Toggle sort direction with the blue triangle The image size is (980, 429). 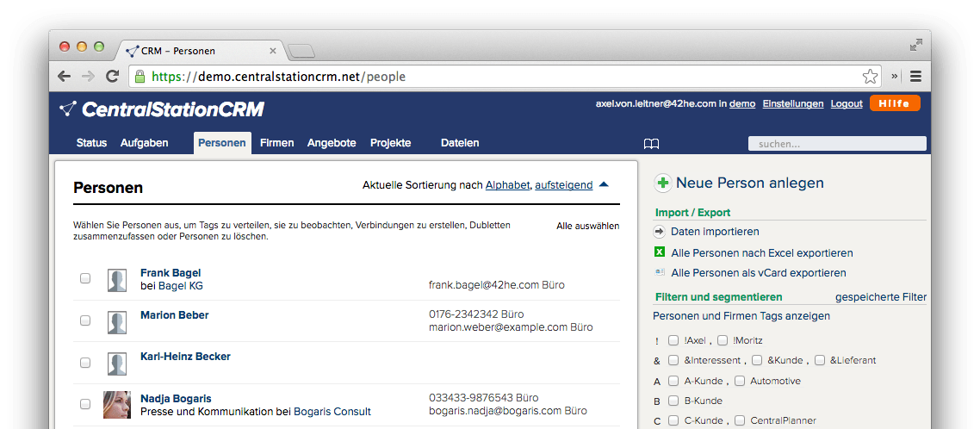tap(604, 184)
